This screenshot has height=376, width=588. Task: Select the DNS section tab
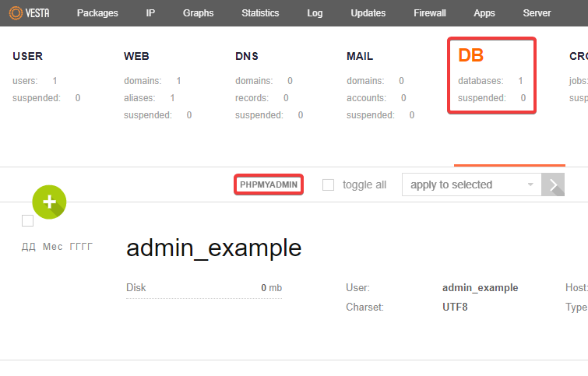click(x=247, y=56)
